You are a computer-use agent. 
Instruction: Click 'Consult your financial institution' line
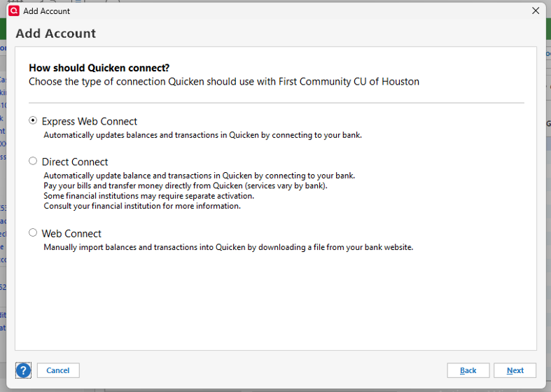point(142,206)
